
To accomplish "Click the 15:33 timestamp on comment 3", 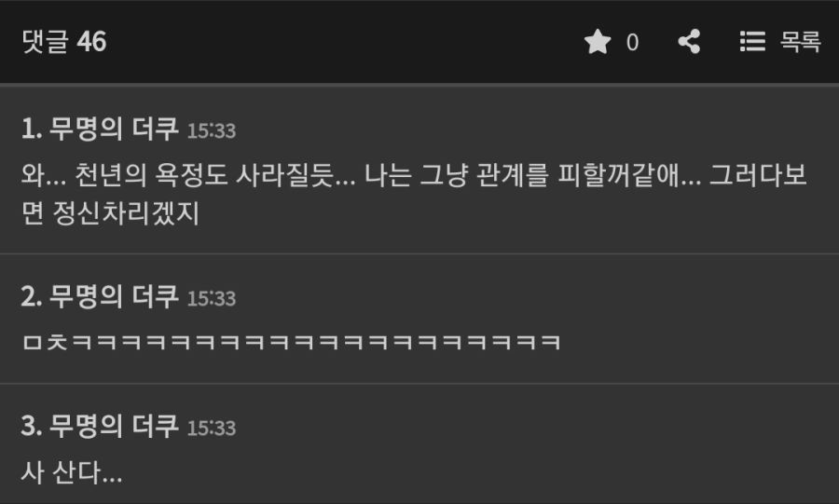I will pos(212,428).
